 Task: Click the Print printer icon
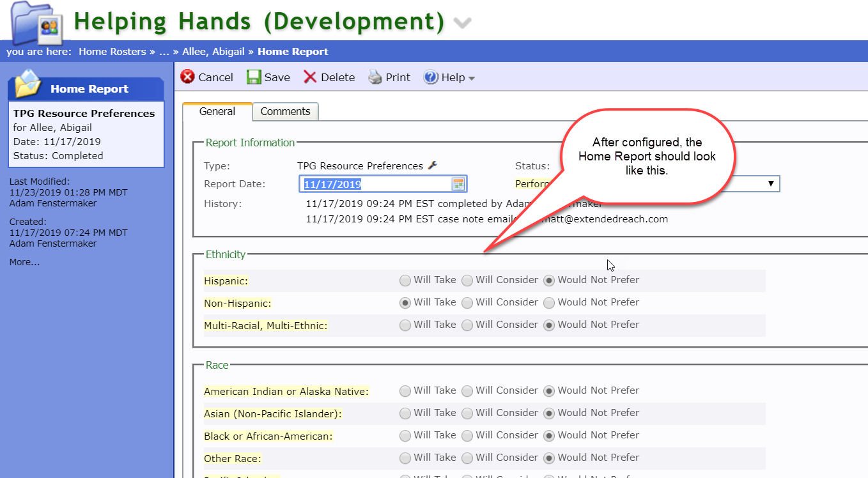point(375,77)
